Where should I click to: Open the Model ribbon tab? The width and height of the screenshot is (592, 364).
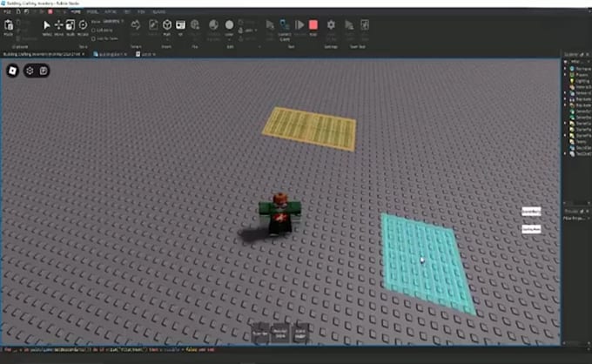[x=92, y=11]
